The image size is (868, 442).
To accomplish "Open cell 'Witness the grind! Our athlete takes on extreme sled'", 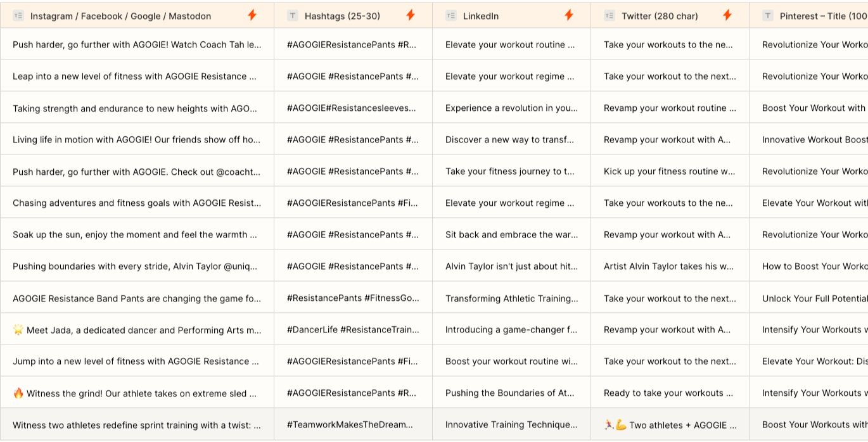I will point(137,393).
